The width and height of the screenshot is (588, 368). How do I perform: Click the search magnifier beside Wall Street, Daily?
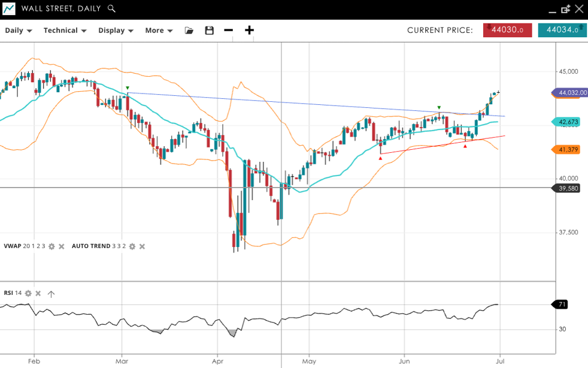[x=111, y=9]
